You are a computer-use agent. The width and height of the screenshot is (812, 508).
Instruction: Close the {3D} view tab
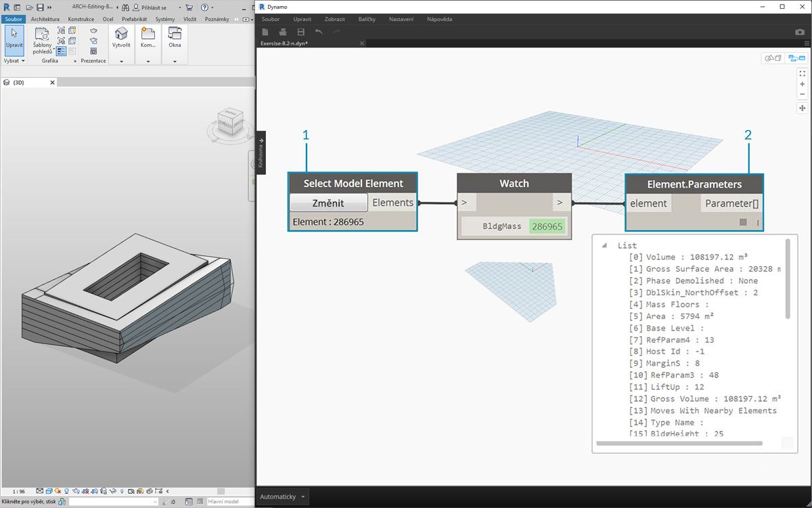coord(52,82)
